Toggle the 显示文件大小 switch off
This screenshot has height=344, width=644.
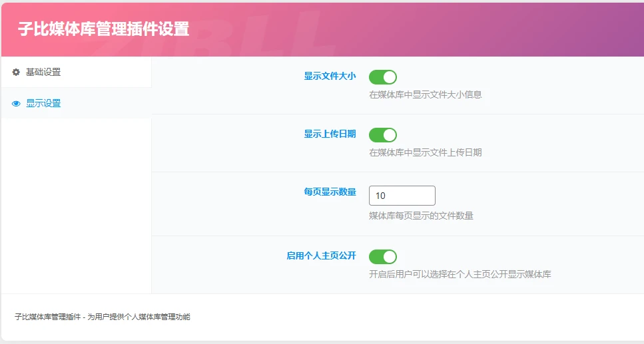[383, 77]
